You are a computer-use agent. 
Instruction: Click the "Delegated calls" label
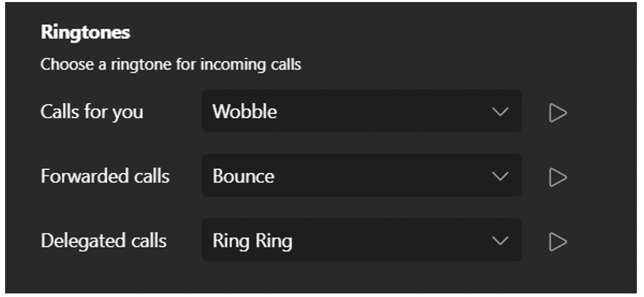coord(104,240)
